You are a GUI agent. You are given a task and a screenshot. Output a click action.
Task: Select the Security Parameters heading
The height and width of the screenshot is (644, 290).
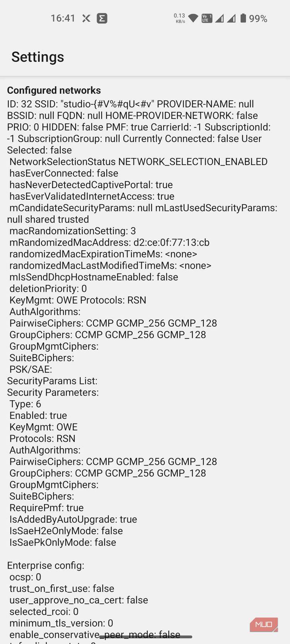click(53, 393)
